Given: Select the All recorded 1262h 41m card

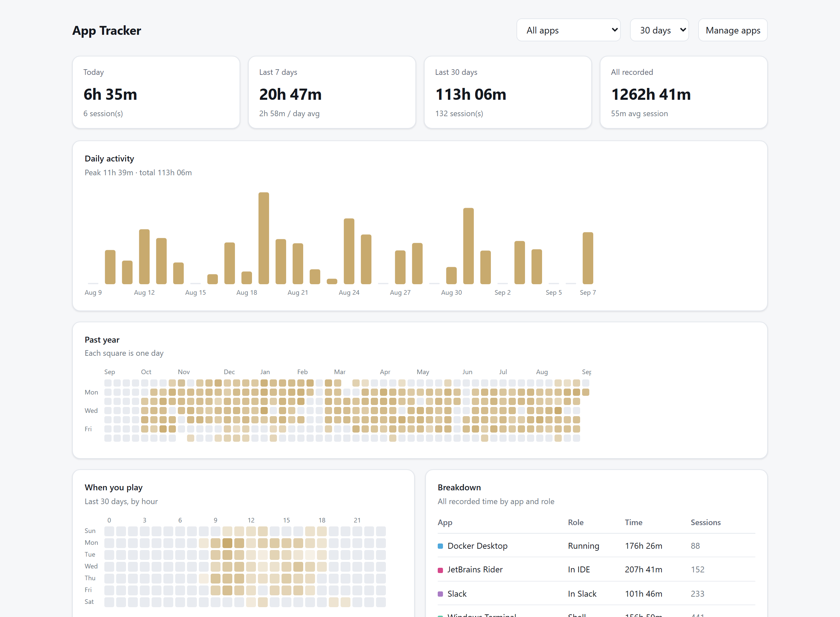Looking at the screenshot, I should (x=683, y=92).
